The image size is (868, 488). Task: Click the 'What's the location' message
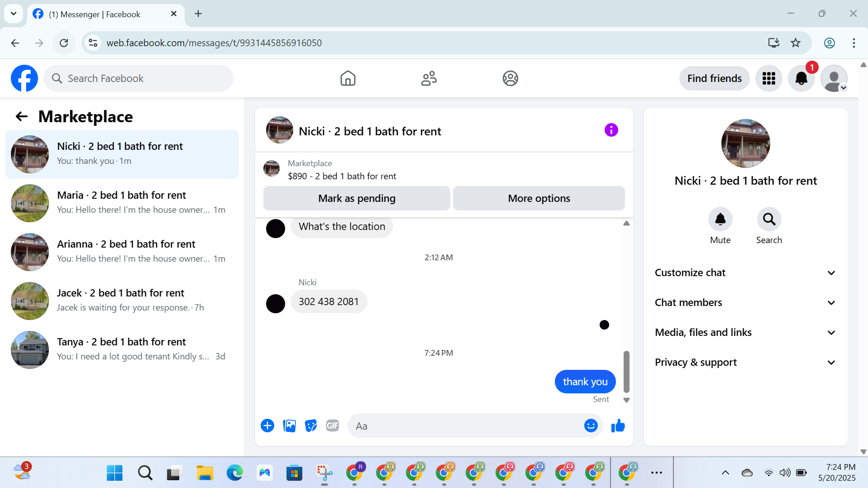coord(342,226)
